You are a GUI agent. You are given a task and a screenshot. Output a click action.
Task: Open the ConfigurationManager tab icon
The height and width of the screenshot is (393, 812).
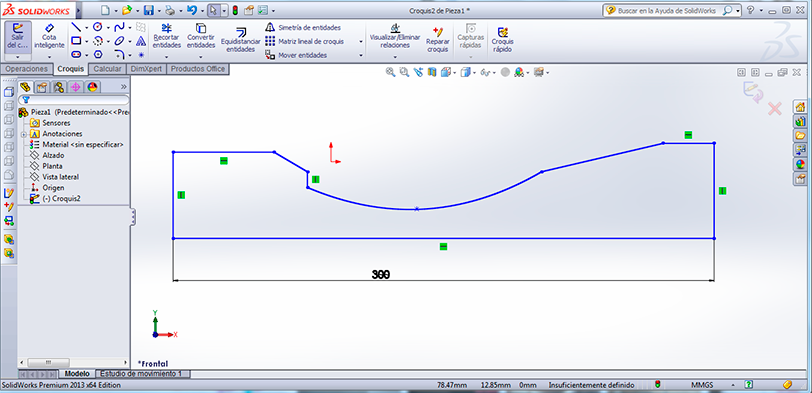(x=59, y=87)
